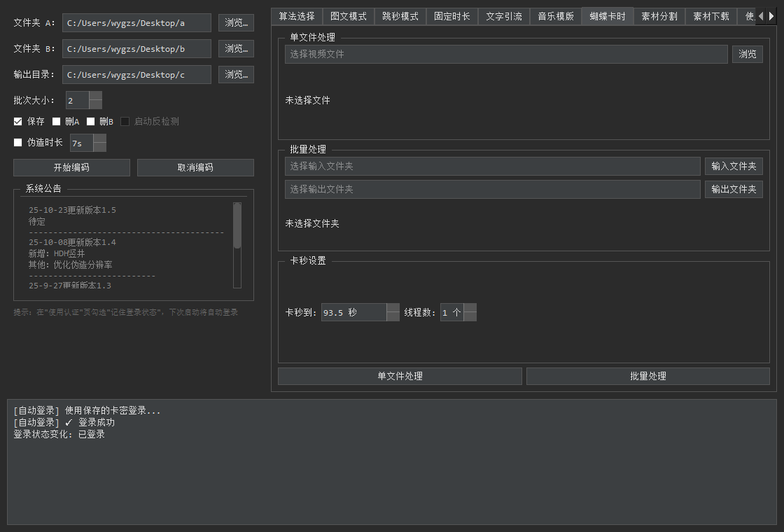Image resolution: width=784 pixels, height=532 pixels.
Task: Switch to the 算法选择 tab
Action: [296, 15]
